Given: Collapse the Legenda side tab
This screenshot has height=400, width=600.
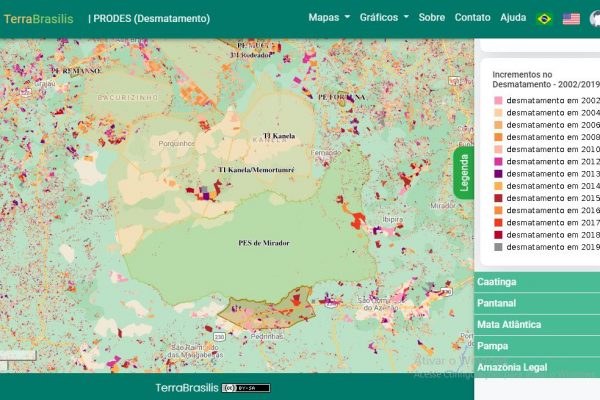Looking at the screenshot, I should 463,174.
